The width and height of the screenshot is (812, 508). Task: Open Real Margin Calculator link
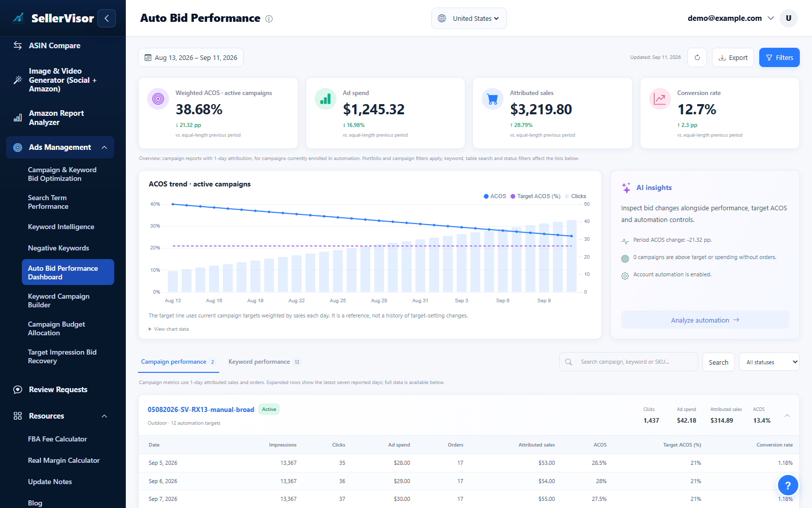pos(64,461)
